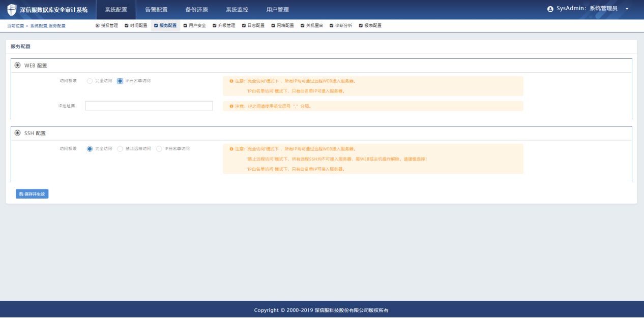Click the Sangfor shield logo icon
Screen dimensions: 644x318
(x=12, y=10)
